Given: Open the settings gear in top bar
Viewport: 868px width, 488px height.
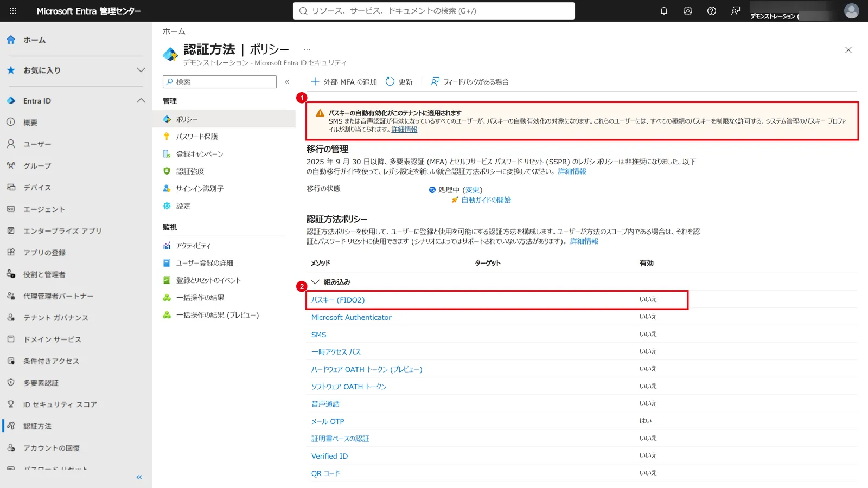Looking at the screenshot, I should coord(688,11).
